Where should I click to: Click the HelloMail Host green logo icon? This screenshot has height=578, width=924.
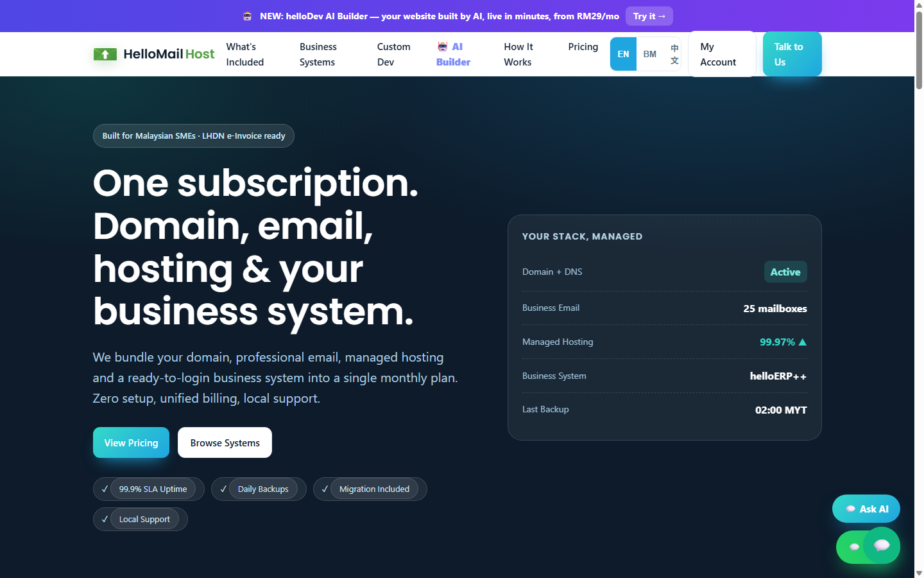[x=105, y=54]
